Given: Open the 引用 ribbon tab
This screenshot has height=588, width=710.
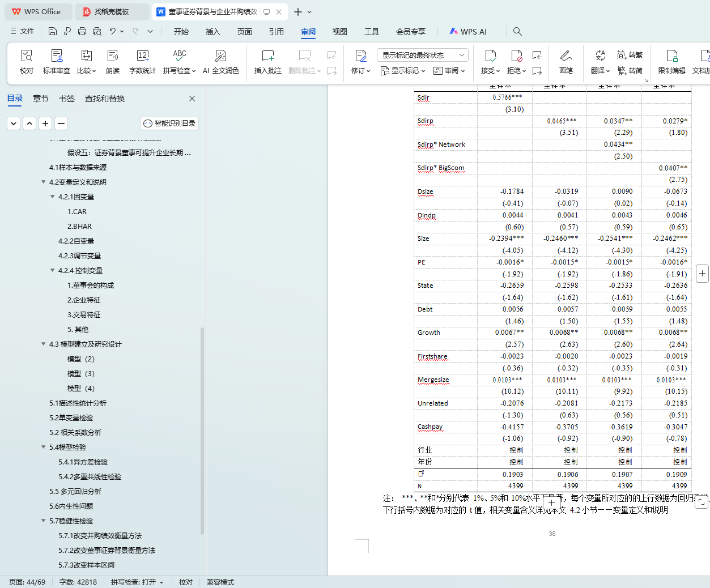Looking at the screenshot, I should [x=277, y=32].
